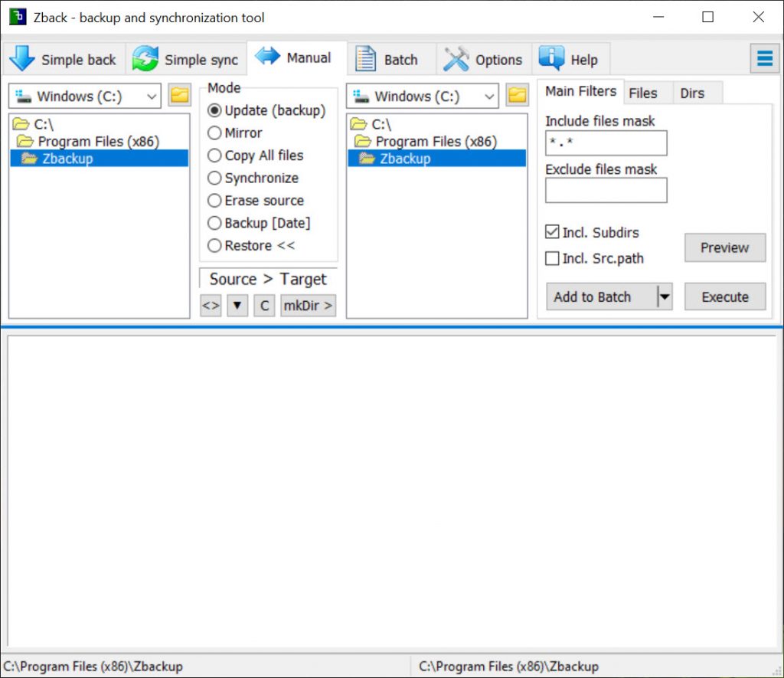Select Program Files (x86) in source tree
The width and height of the screenshot is (784, 678).
tap(99, 141)
